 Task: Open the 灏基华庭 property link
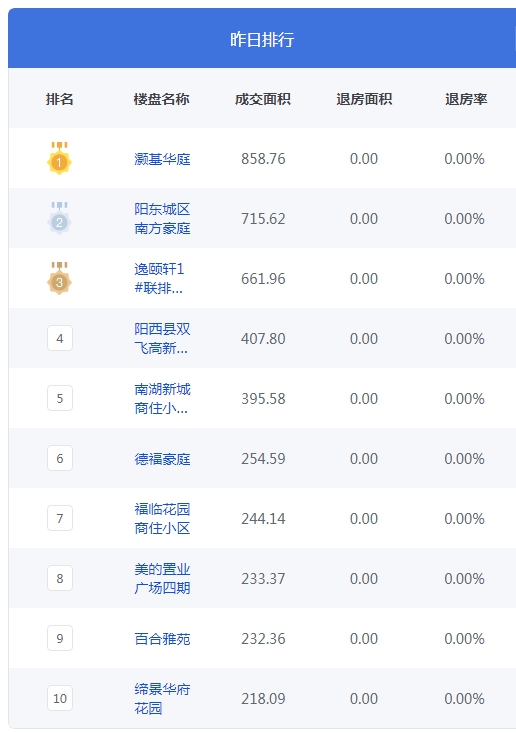[162, 159]
